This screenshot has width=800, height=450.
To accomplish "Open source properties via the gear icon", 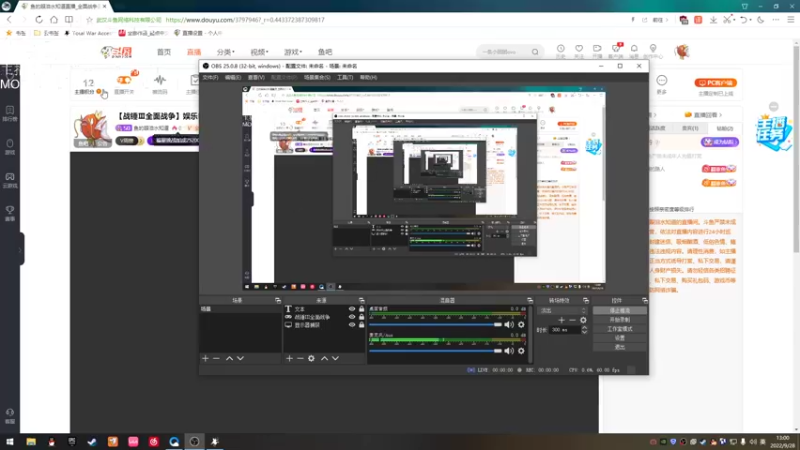I will [x=311, y=358].
